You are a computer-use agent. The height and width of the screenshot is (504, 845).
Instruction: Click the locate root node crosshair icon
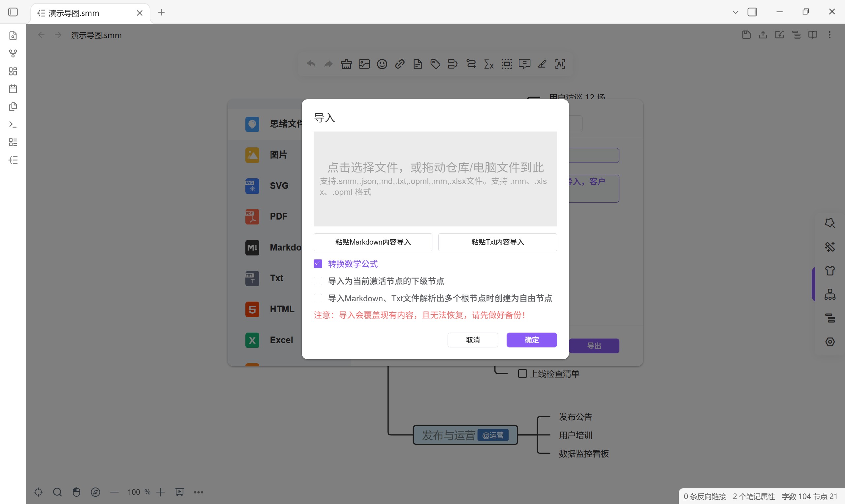(38, 492)
